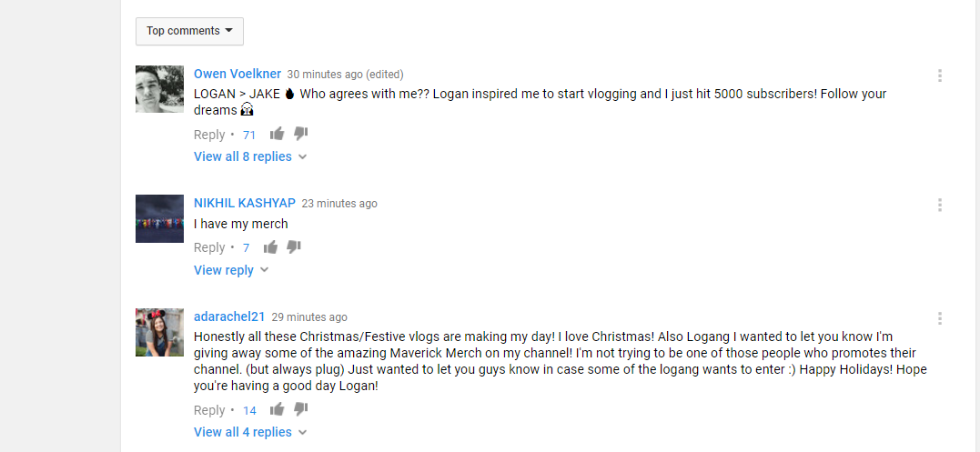980x452 pixels.
Task: Expand View all 8 replies
Action: (250, 156)
